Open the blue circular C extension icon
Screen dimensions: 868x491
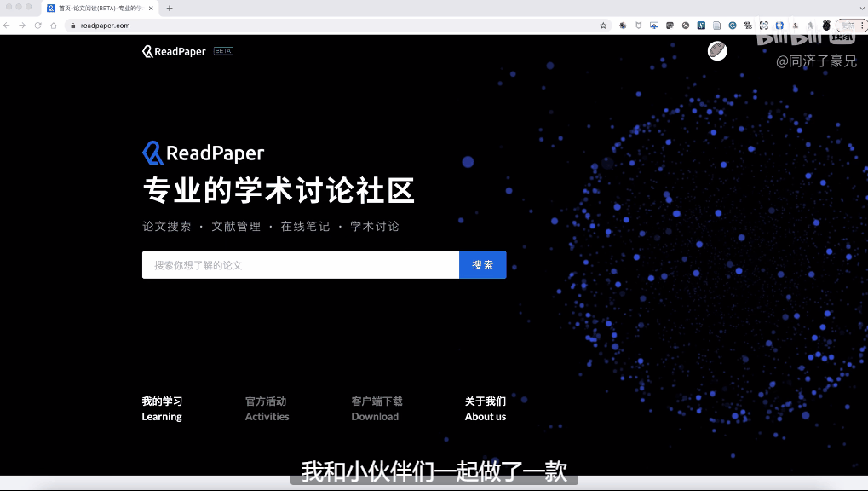tap(733, 26)
